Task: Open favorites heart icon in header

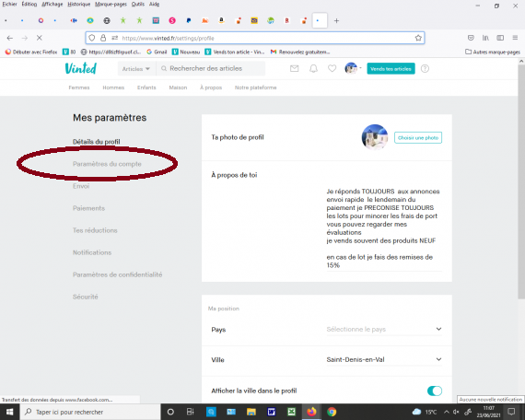Action: click(x=332, y=69)
